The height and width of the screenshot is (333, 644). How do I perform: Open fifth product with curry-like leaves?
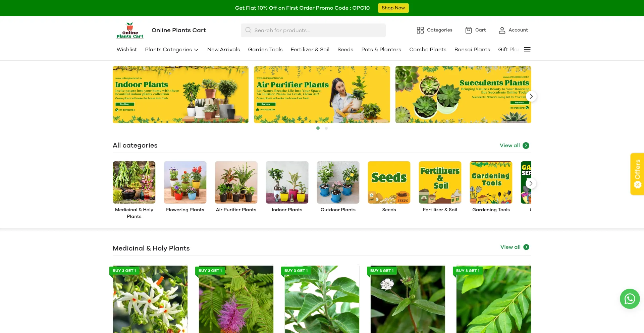tap(494, 299)
